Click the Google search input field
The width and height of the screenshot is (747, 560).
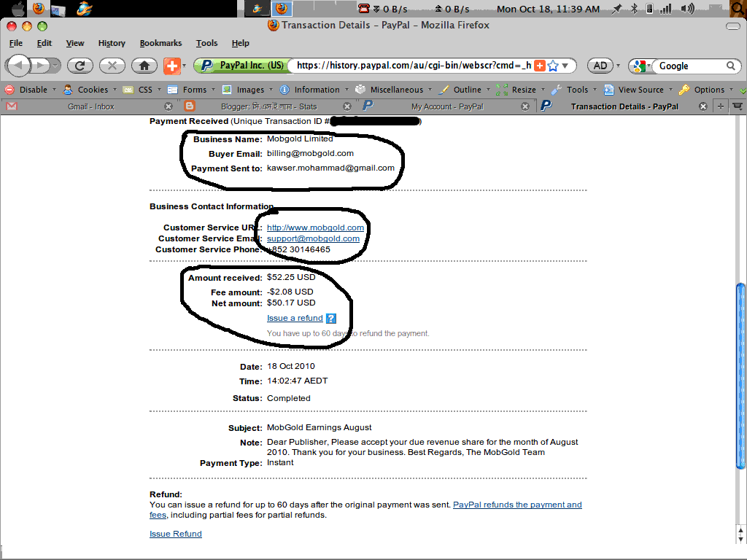(690, 66)
